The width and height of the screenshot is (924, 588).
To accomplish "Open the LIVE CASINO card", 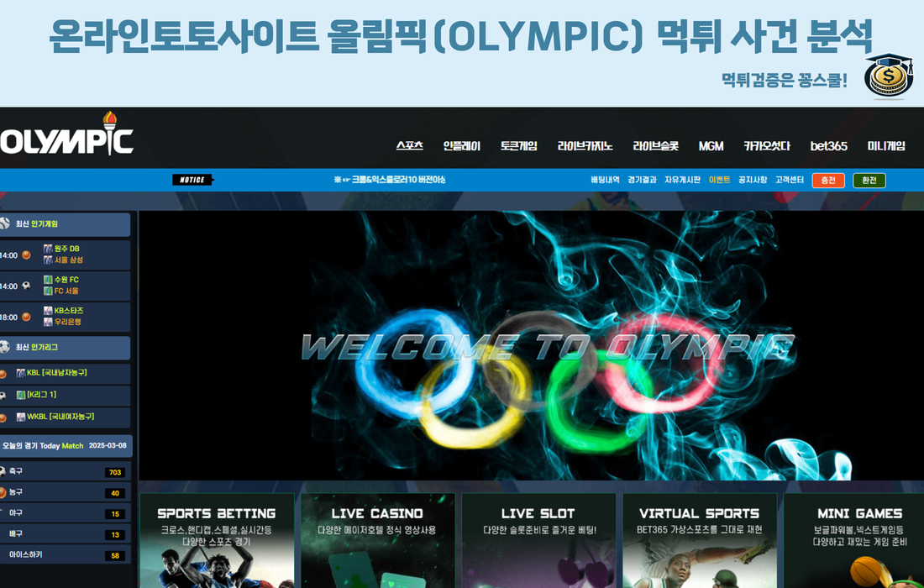I will pos(377,539).
